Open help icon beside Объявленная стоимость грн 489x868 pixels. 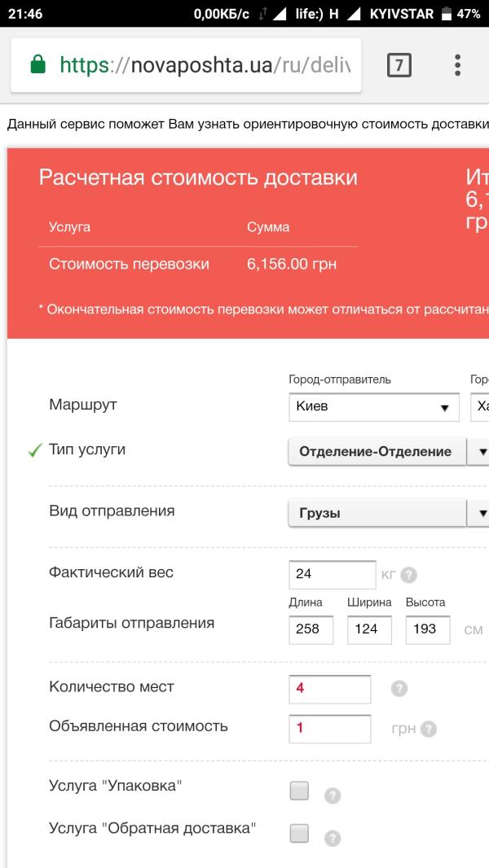429,729
